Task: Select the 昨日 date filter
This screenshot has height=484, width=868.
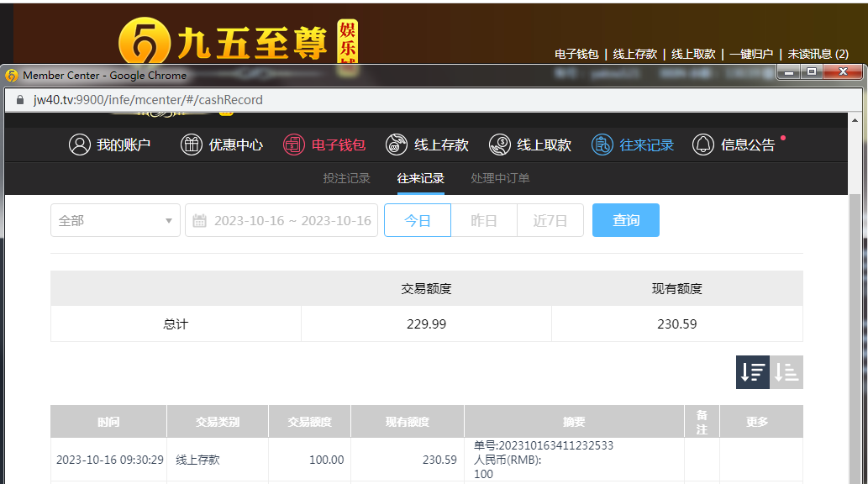Action: click(x=484, y=220)
